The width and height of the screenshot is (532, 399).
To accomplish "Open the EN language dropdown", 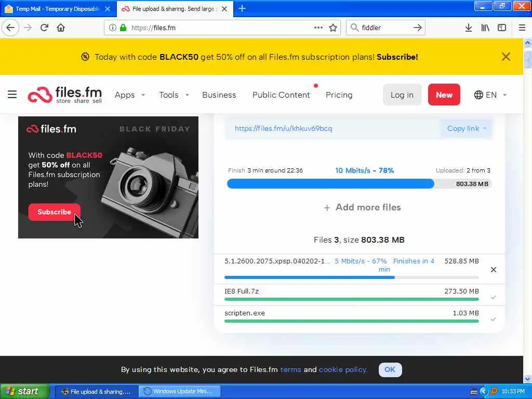I will 490,95.
